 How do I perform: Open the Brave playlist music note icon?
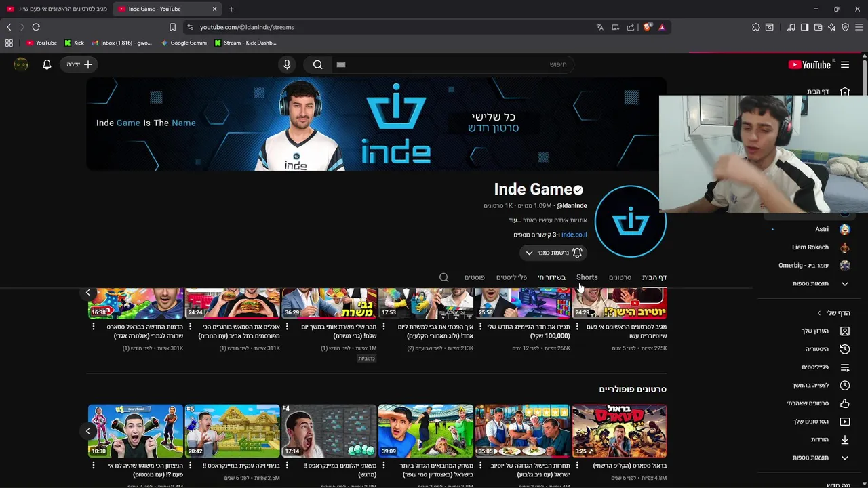tap(791, 27)
